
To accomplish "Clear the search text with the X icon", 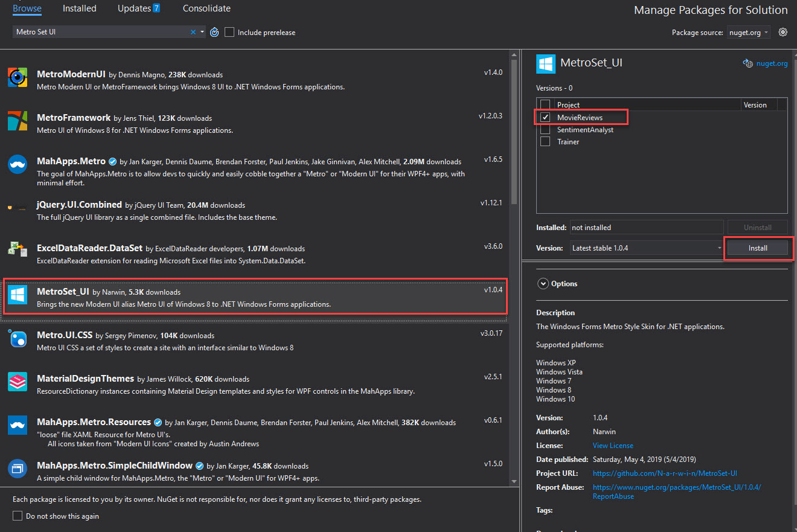I will pos(193,32).
